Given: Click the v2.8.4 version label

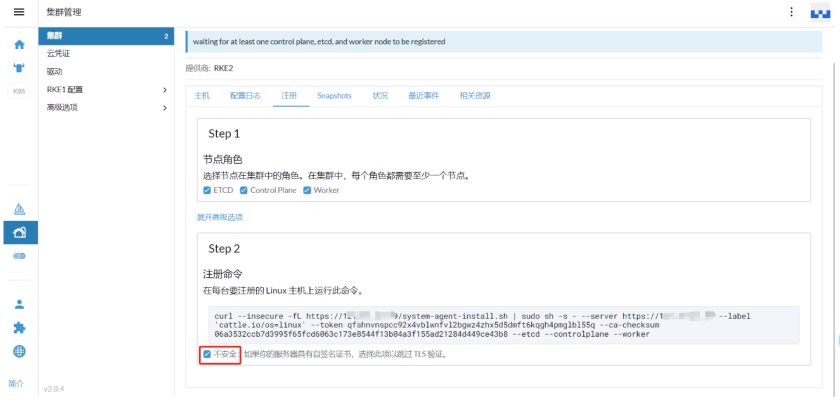Looking at the screenshot, I should [54, 388].
